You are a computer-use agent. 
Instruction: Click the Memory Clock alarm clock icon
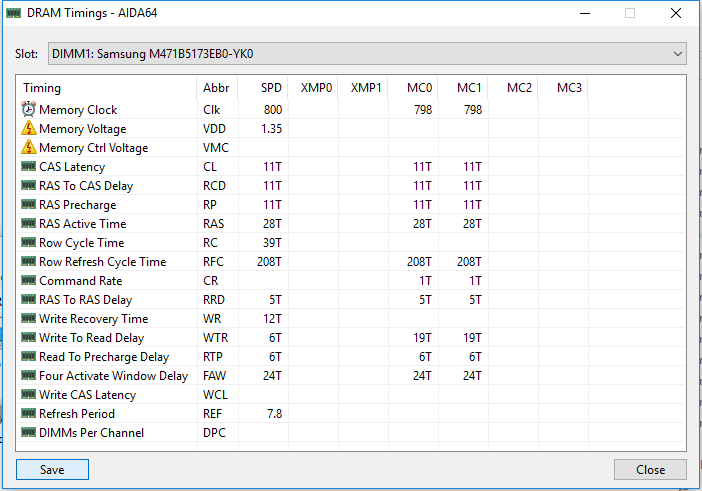coord(28,110)
